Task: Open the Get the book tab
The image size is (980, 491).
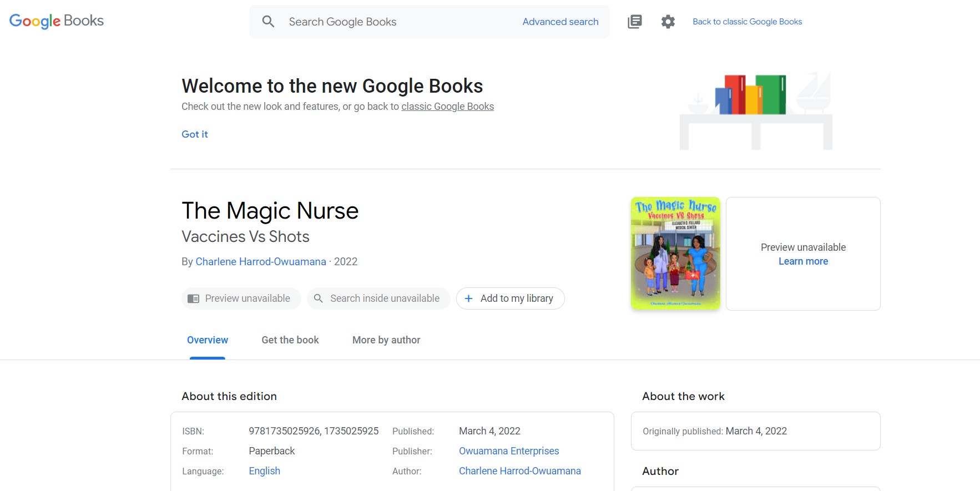Action: [x=290, y=340]
